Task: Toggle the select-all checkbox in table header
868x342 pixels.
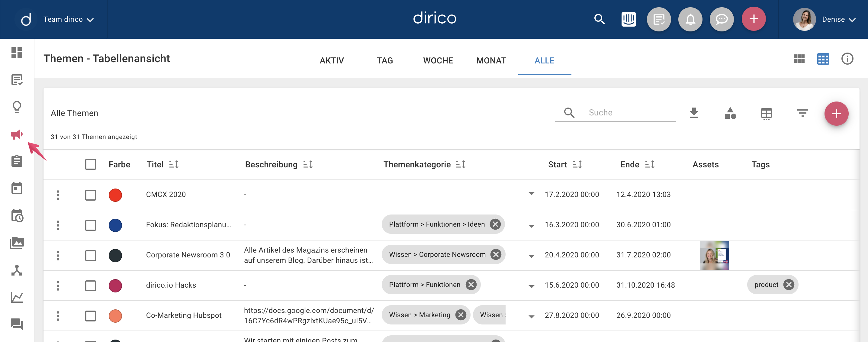Action: tap(90, 164)
